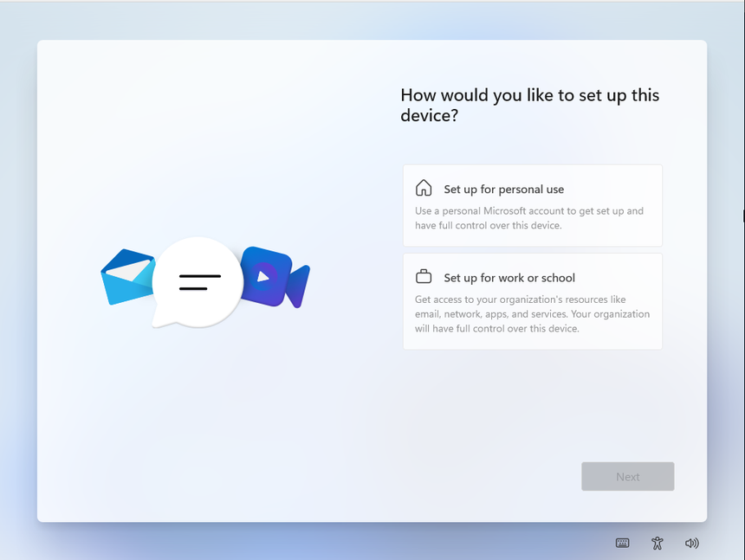The image size is (745, 560).
Task: Click the volume speaker icon
Action: click(691, 543)
